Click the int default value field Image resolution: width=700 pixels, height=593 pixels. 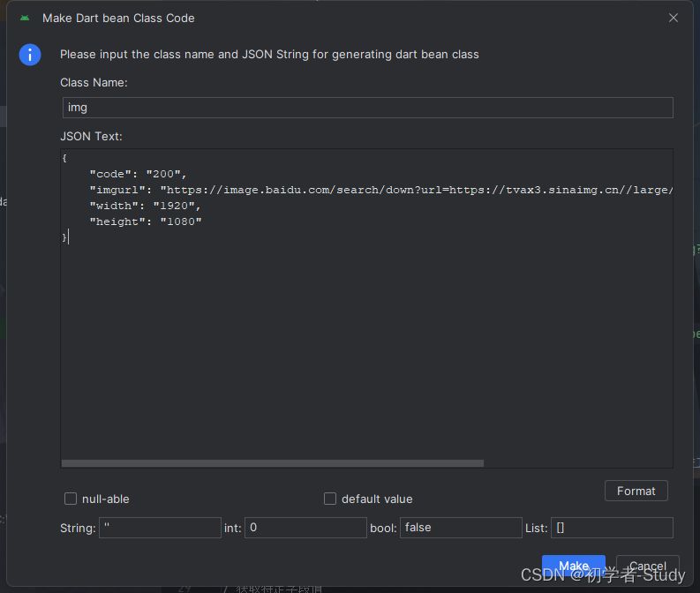(305, 528)
